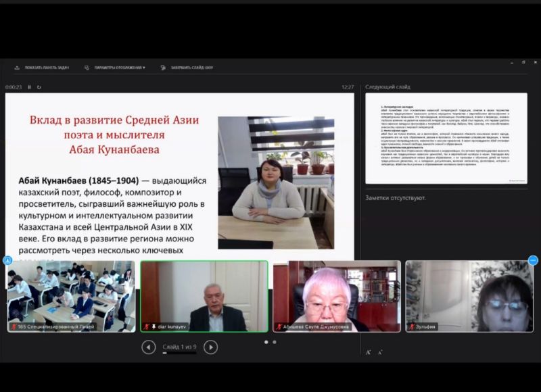Advance to the next slide with the right arrow

click(211, 347)
